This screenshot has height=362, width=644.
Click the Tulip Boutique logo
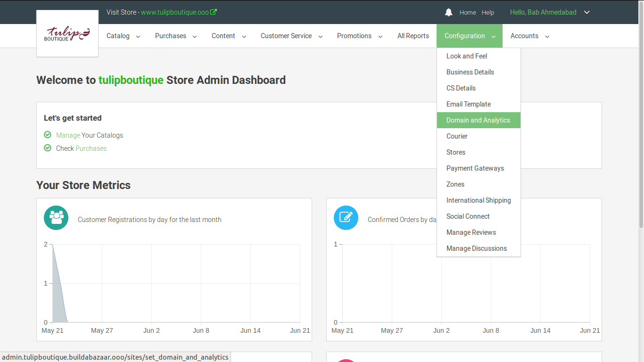67,34
